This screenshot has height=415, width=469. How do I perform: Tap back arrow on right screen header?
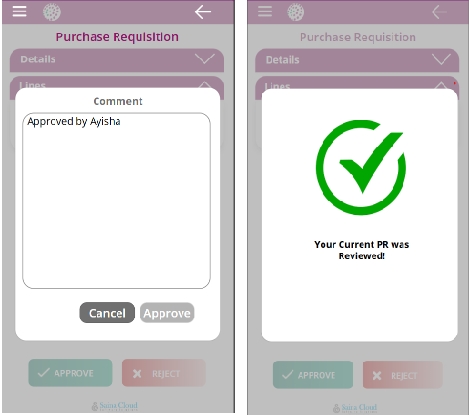point(439,12)
